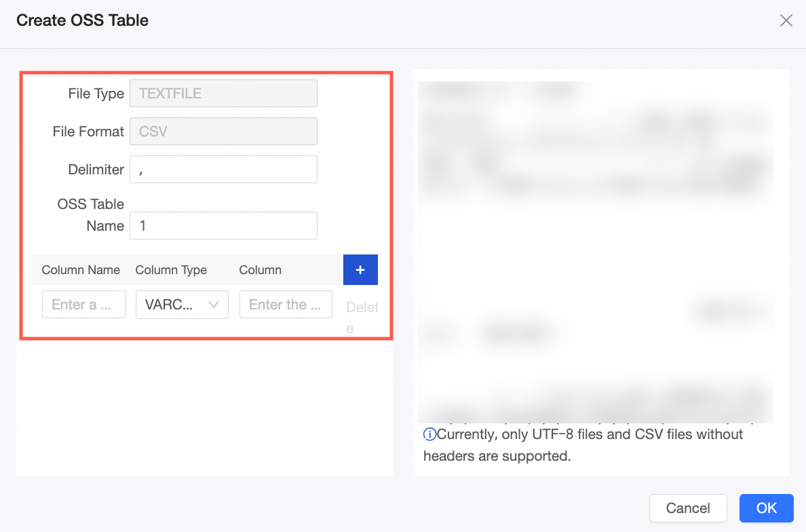The width and height of the screenshot is (806, 532).
Task: Click the info icon beside UTF-8 note
Action: [x=429, y=434]
